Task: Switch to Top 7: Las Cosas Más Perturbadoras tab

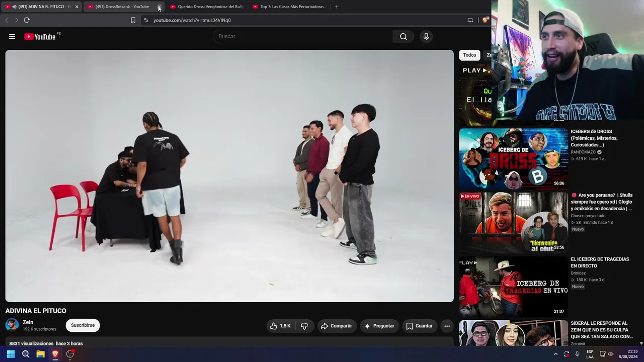Action: [x=289, y=7]
